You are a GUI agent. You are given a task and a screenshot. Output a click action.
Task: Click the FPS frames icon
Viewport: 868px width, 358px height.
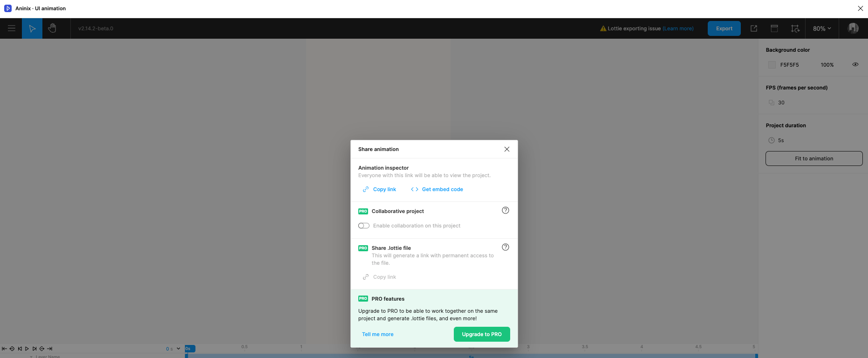point(772,103)
